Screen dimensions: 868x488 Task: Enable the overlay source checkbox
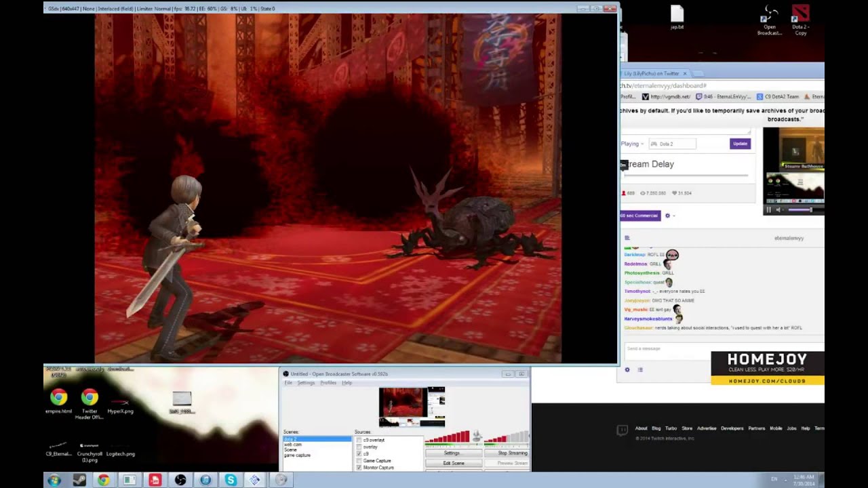359,447
